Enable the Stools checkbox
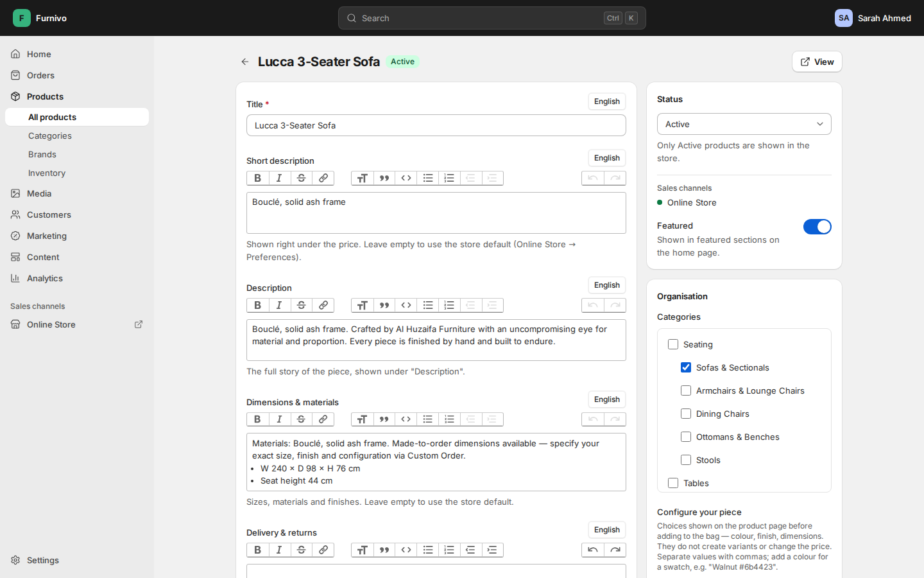Image resolution: width=924 pixels, height=578 pixels. (x=686, y=460)
